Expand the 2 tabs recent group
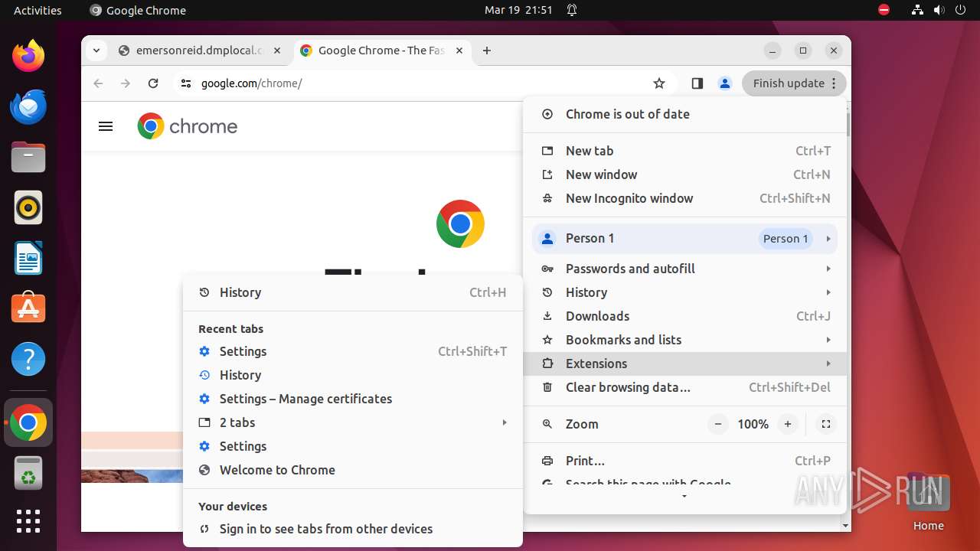Image resolution: width=980 pixels, height=551 pixels. tap(353, 422)
